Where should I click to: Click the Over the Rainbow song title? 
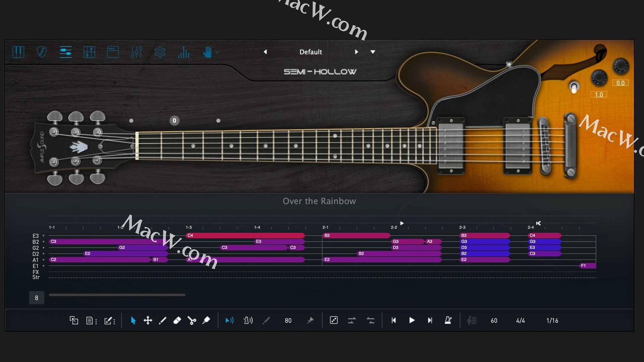click(319, 201)
